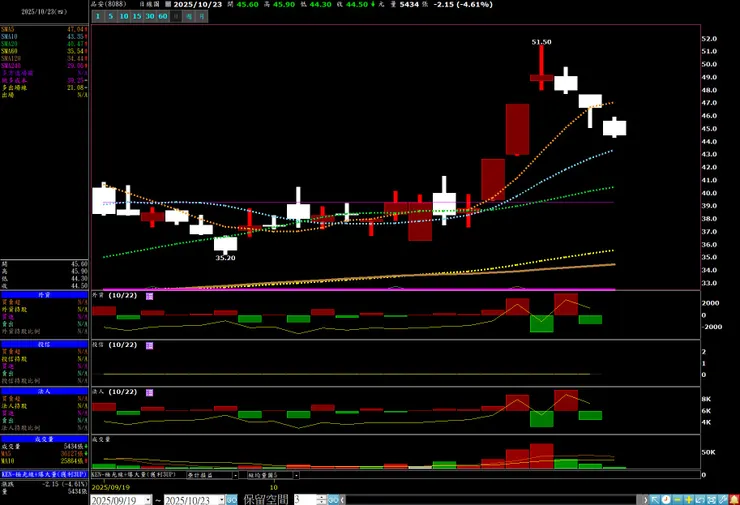Select the SMA20 row in the legend
Image resolution: width=740 pixels, height=505 pixels.
pyautogui.click(x=44, y=44)
